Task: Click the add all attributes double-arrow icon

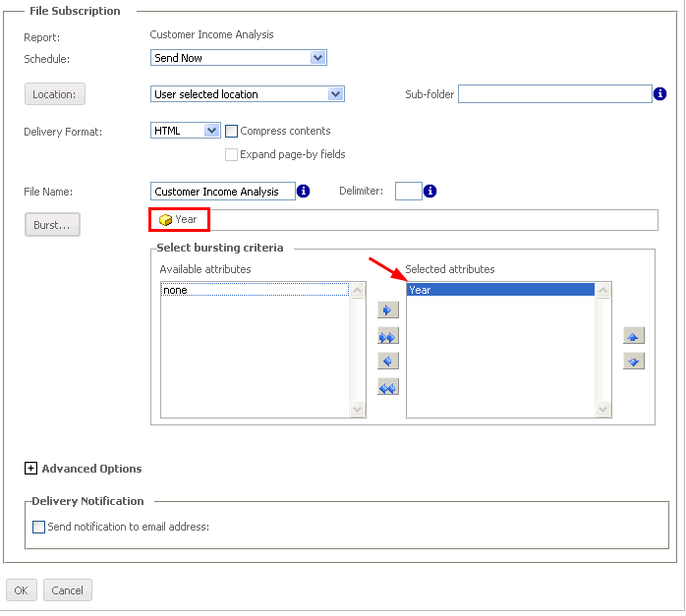Action: 387,336
